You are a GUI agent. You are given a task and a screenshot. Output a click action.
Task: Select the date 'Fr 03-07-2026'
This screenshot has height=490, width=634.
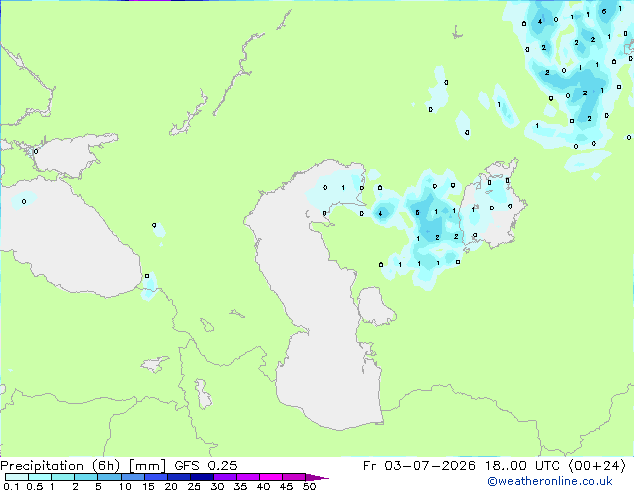[x=419, y=466]
